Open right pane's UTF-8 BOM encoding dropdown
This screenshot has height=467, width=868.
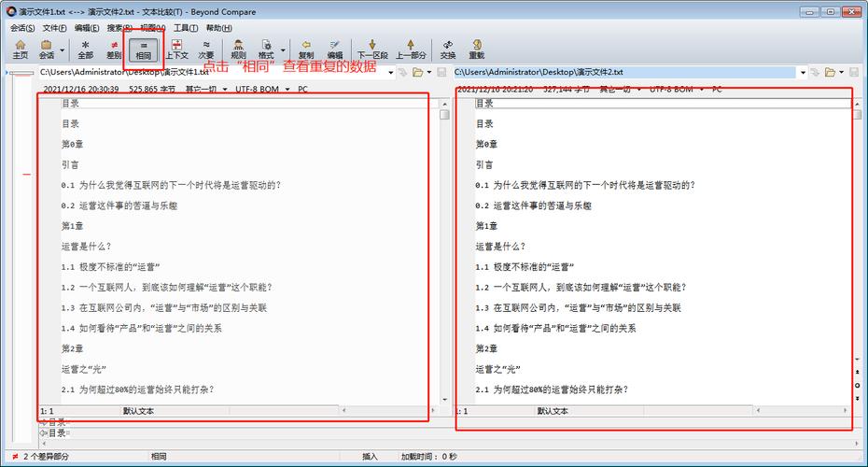pyautogui.click(x=677, y=89)
